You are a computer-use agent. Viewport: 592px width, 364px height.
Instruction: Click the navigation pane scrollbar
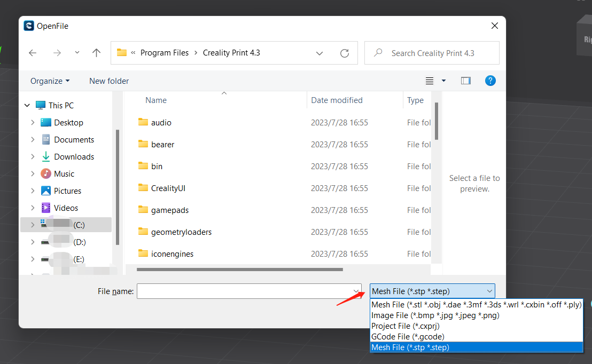[x=118, y=187]
